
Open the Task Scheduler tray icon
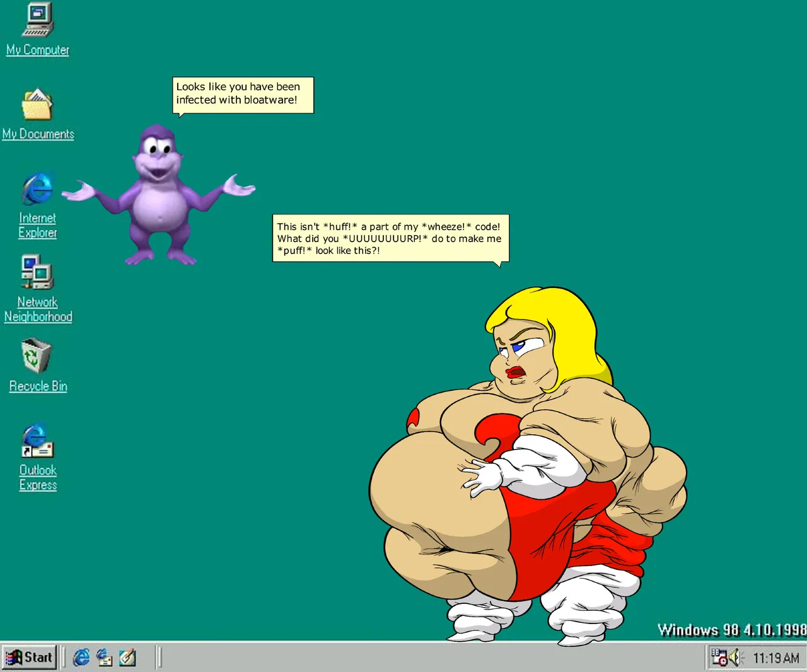719,658
